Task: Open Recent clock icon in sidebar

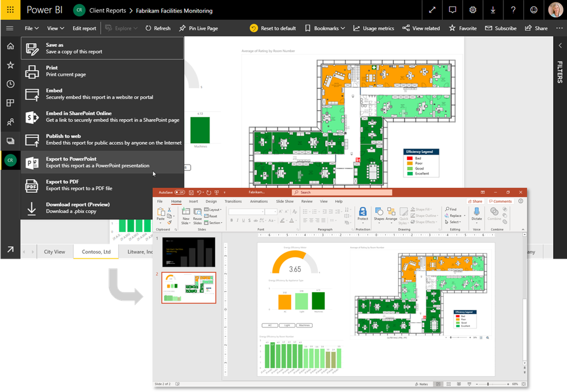Action: [10, 84]
